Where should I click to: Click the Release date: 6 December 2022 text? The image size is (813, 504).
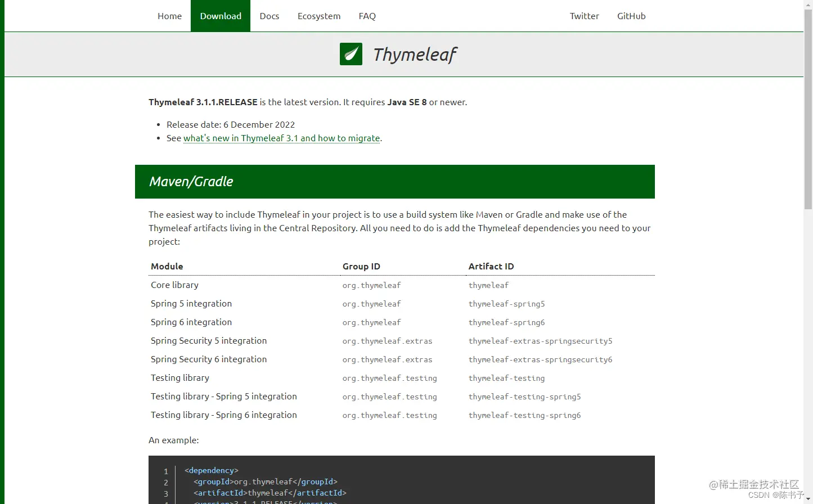[x=231, y=124]
